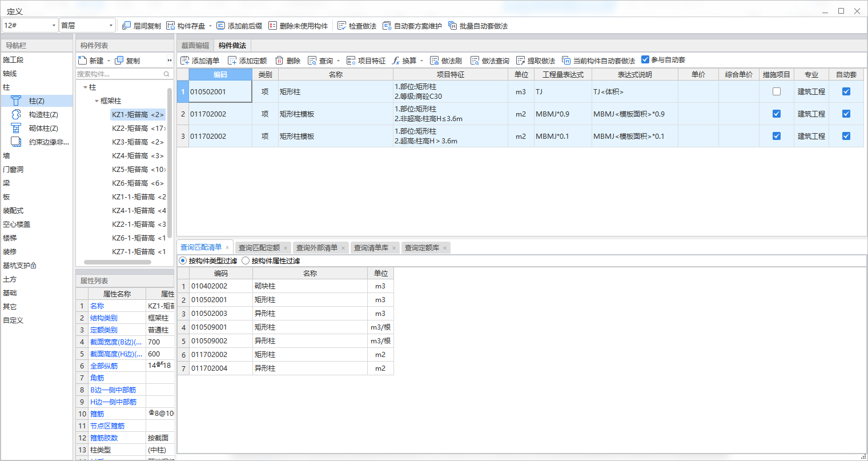The height and width of the screenshot is (461, 868).
Task: Click the 添加定额 icon
Action: (232, 61)
